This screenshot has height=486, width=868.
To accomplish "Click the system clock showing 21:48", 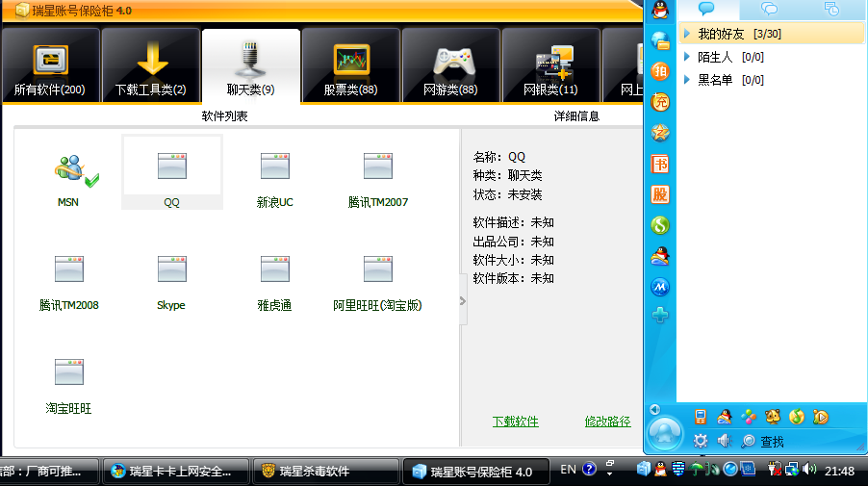I will pos(840,471).
